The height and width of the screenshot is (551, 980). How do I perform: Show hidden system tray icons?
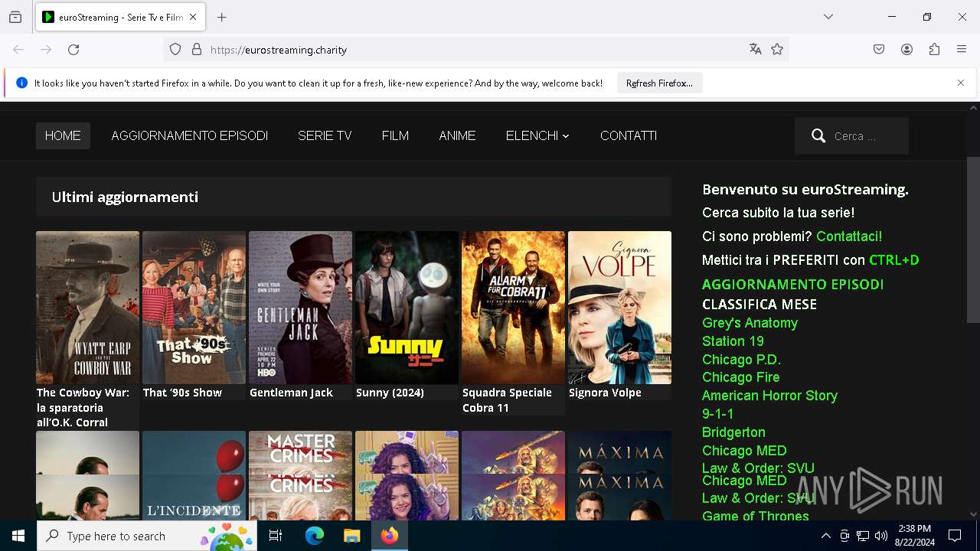825,536
